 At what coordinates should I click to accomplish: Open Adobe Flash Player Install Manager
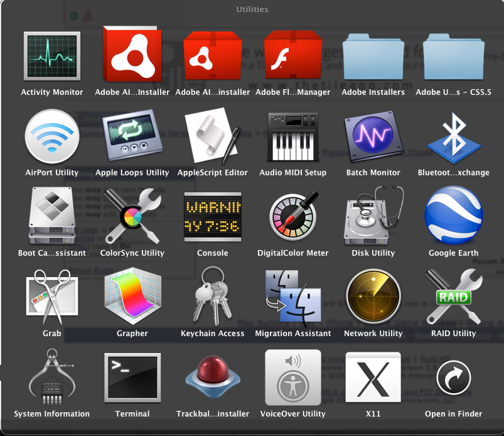(293, 55)
